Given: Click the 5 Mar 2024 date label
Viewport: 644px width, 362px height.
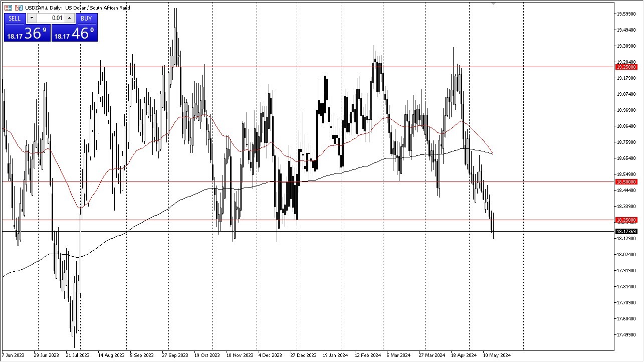Looking at the screenshot, I should pyautogui.click(x=398, y=355).
